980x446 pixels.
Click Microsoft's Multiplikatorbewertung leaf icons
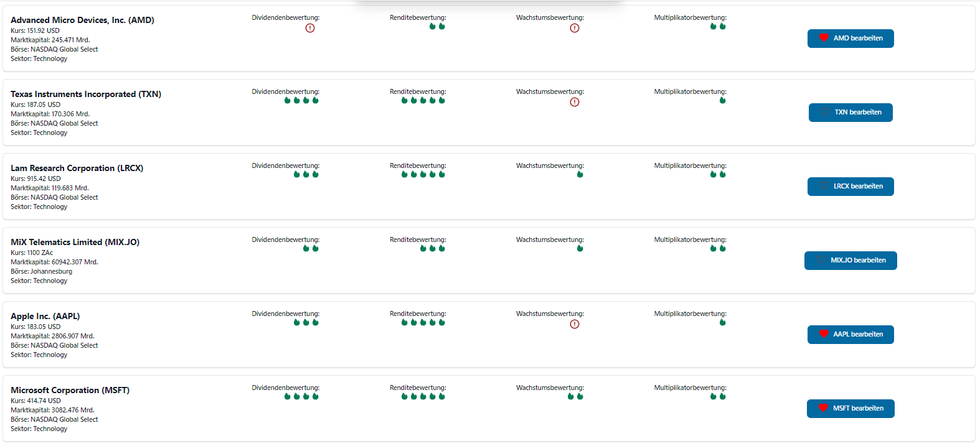718,396
